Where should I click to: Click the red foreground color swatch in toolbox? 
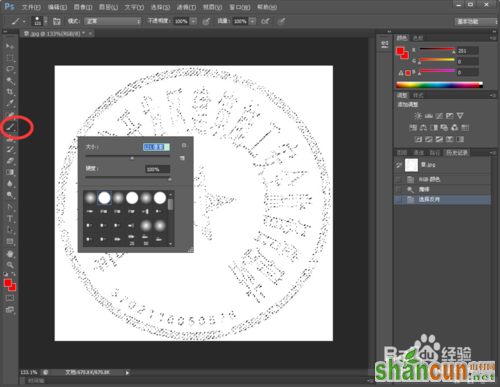click(x=8, y=283)
